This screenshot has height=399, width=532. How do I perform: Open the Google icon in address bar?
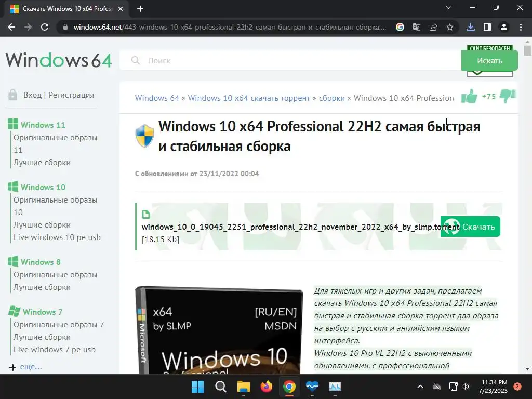pyautogui.click(x=400, y=27)
